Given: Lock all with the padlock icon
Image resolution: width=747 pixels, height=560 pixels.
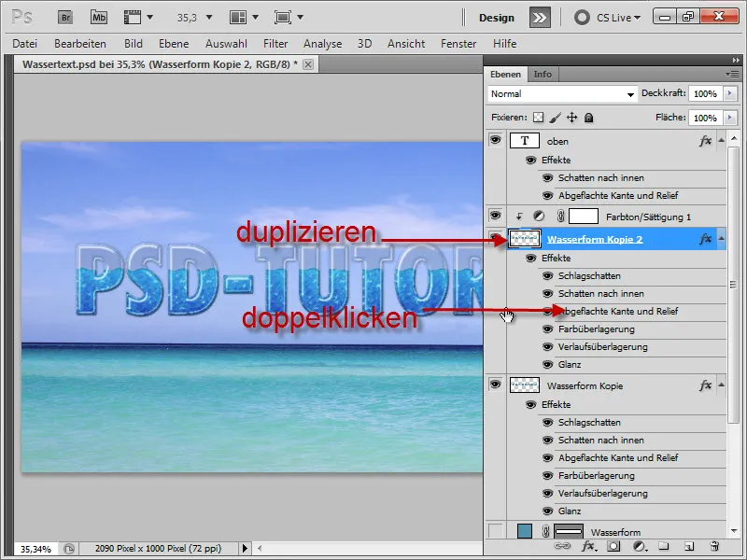Looking at the screenshot, I should pyautogui.click(x=589, y=118).
